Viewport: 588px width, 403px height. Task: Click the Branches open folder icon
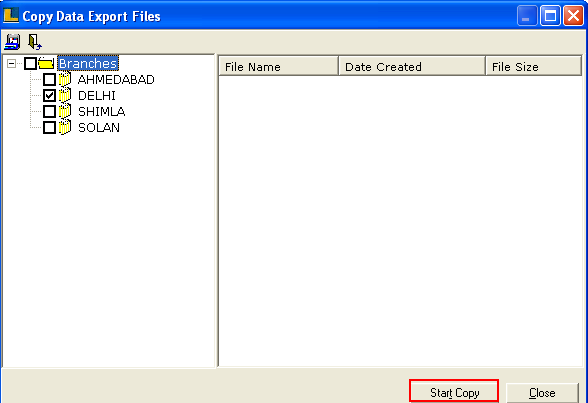coord(46,63)
